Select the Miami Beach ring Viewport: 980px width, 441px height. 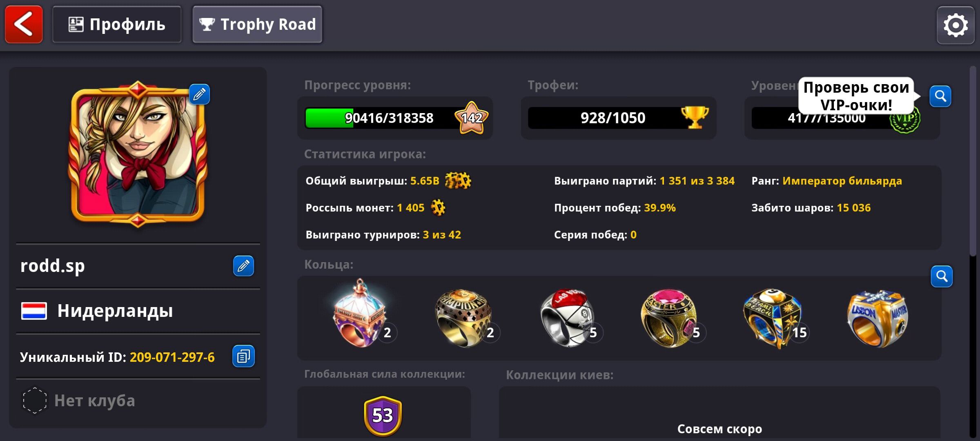click(x=773, y=318)
